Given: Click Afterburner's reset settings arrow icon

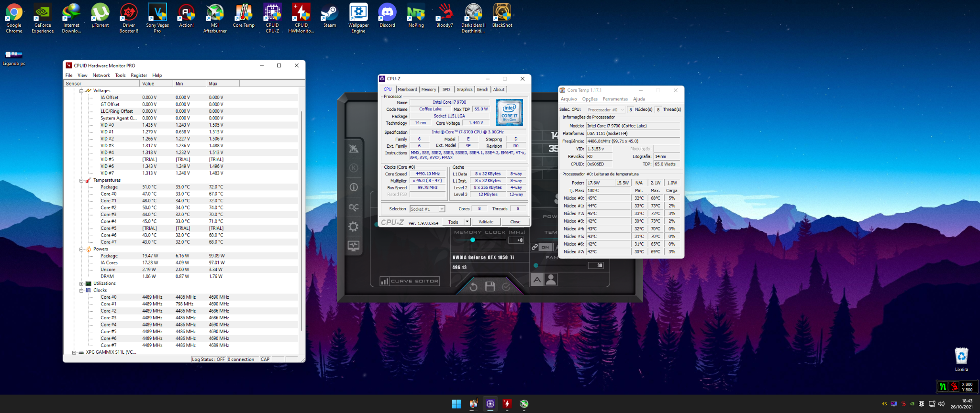Looking at the screenshot, I should (473, 287).
